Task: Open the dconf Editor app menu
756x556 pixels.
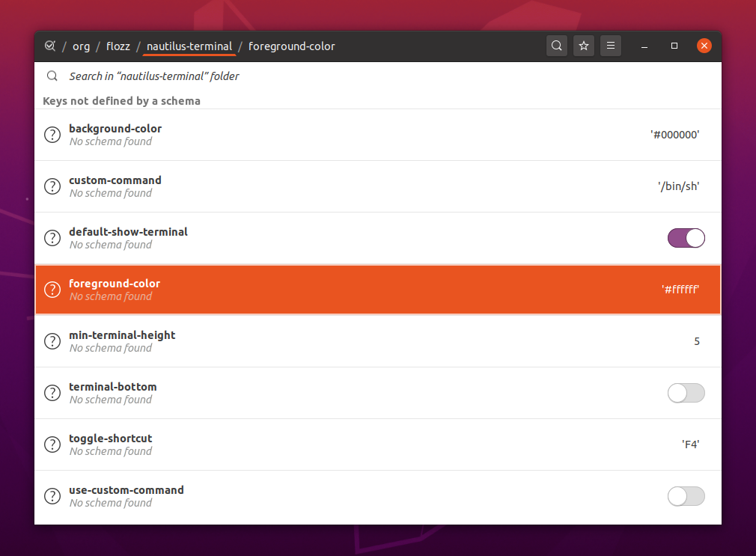Action: point(610,46)
